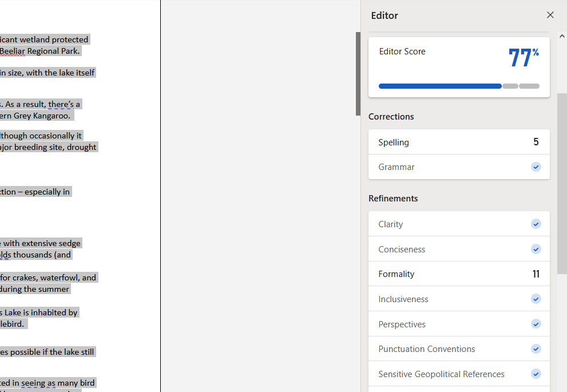Screen dimensions: 567x392
Task: Close the Editor pane with the X
Action: click(x=550, y=15)
